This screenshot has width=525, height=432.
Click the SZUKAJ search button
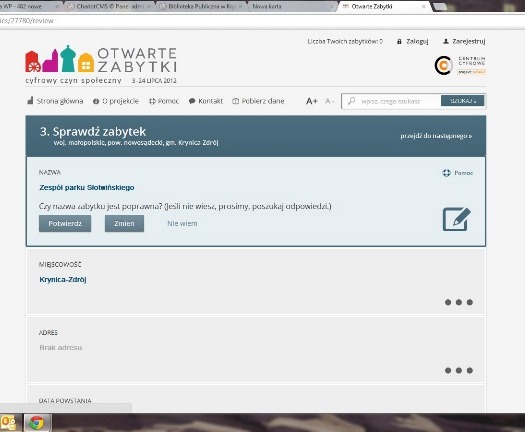(x=462, y=101)
